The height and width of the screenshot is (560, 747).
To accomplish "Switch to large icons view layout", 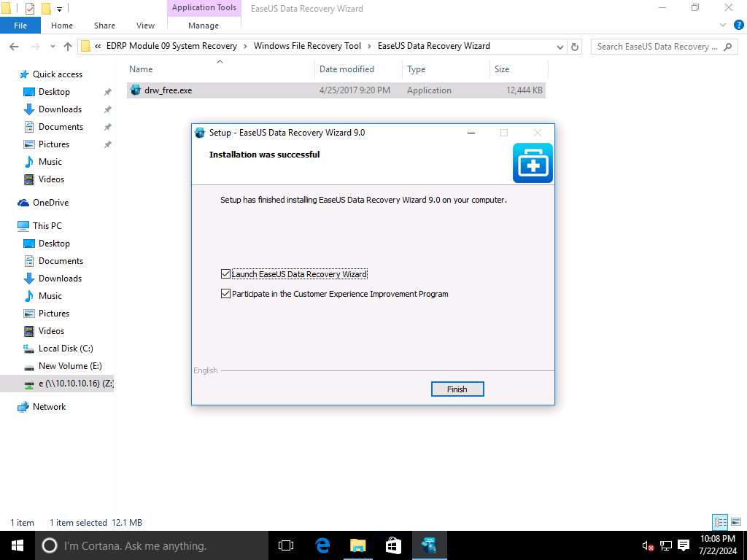I will pos(736,522).
